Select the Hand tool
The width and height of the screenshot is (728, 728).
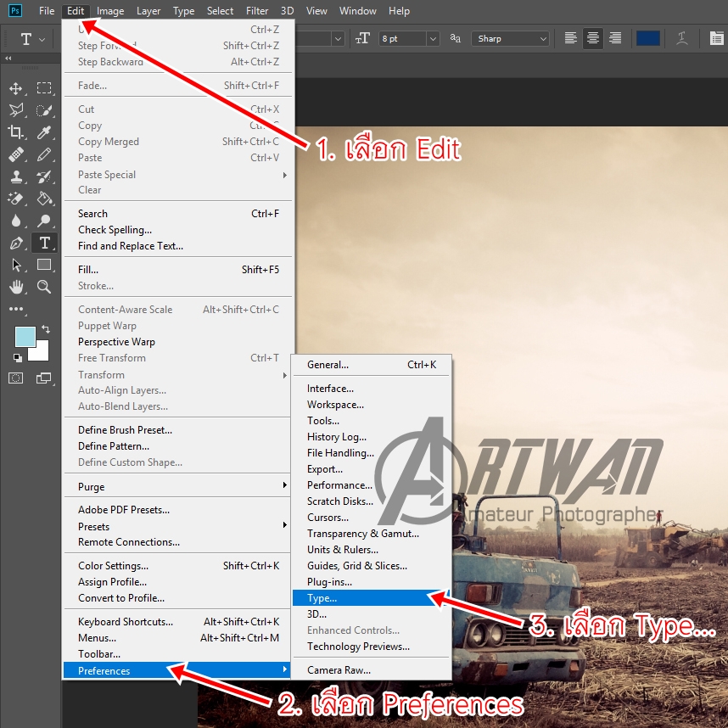click(16, 287)
